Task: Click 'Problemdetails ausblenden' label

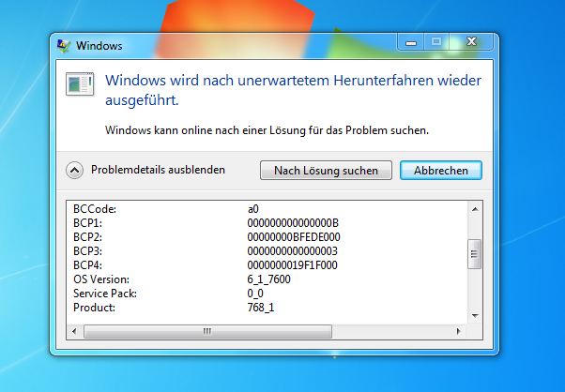Action: tap(158, 170)
